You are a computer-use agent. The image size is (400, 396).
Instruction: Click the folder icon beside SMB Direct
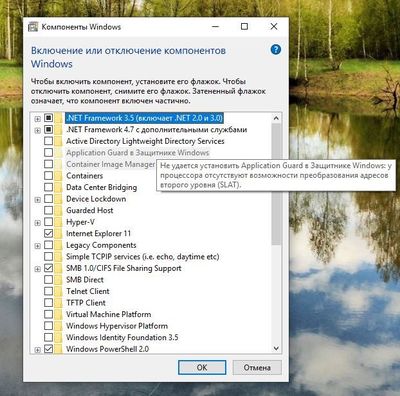pyautogui.click(x=59, y=280)
